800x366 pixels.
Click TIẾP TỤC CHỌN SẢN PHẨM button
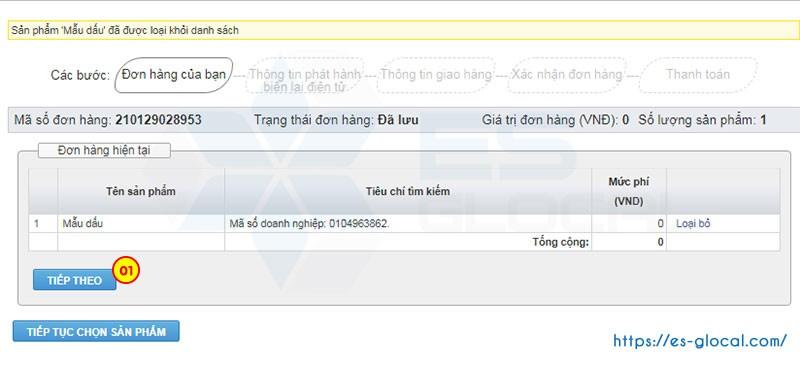pyautogui.click(x=96, y=331)
